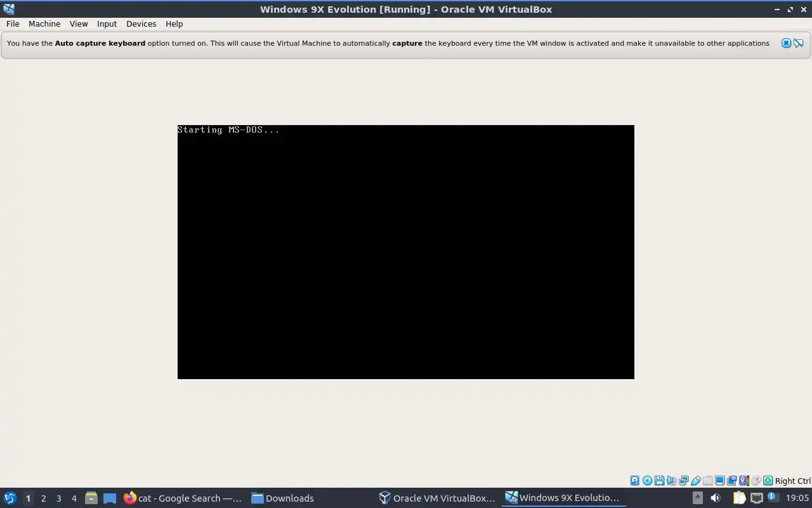Viewport: 812px width, 508px height.
Task: Open the clipboard manager tray icon
Action: (739, 498)
